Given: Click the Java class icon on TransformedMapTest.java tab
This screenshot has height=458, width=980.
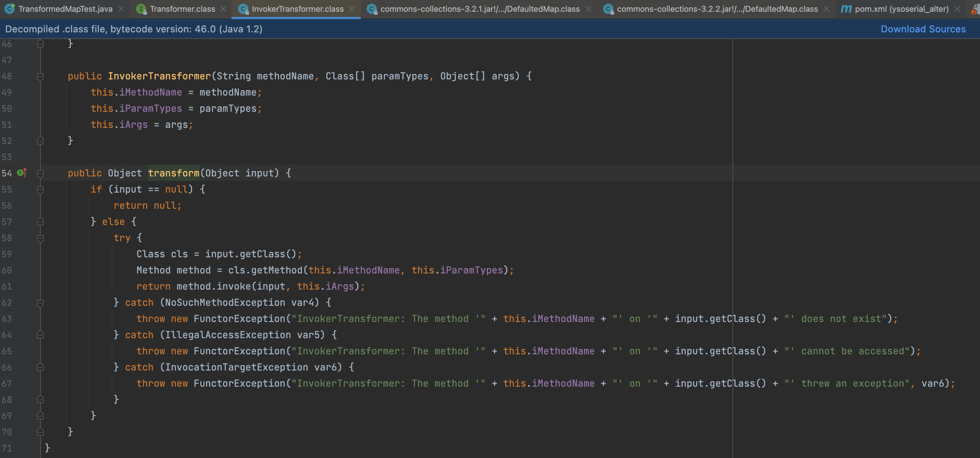Looking at the screenshot, I should pyautogui.click(x=10, y=9).
